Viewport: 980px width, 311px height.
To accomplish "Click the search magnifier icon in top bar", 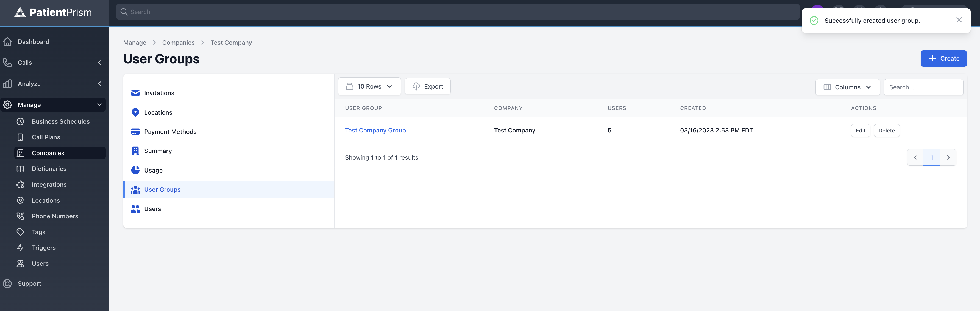I will (124, 12).
